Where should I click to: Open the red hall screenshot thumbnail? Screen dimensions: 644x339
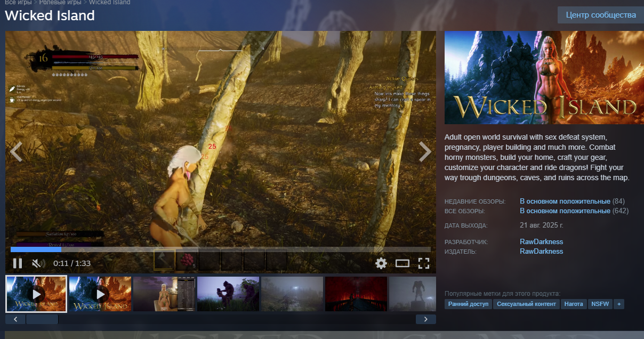point(356,294)
